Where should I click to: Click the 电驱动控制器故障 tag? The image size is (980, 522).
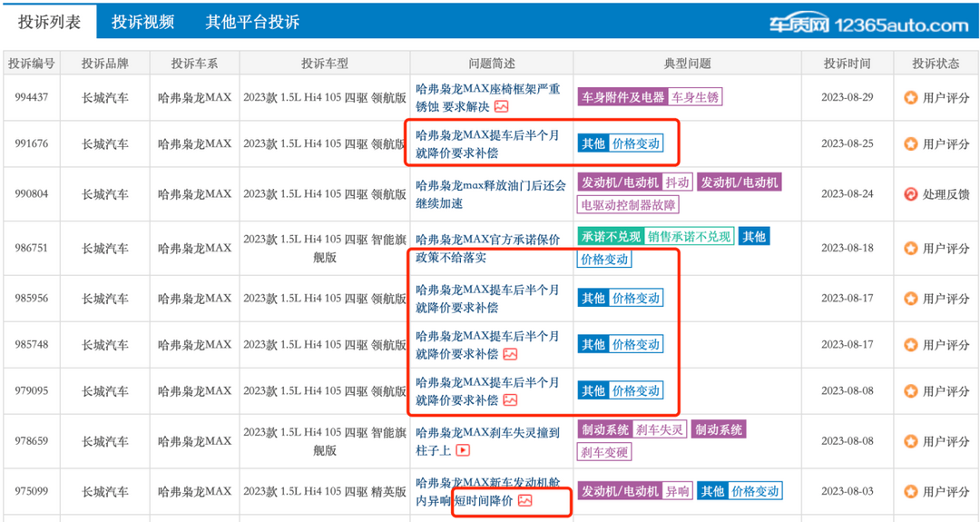(x=628, y=204)
